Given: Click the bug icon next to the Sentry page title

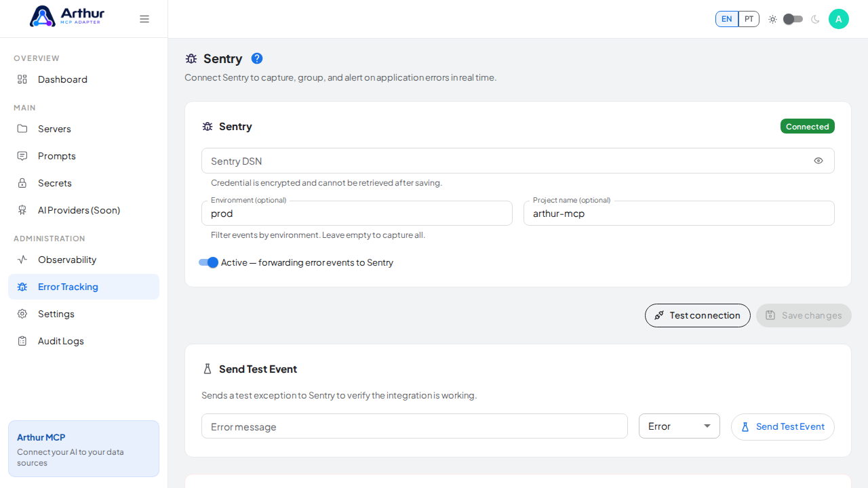Looking at the screenshot, I should coord(191,59).
